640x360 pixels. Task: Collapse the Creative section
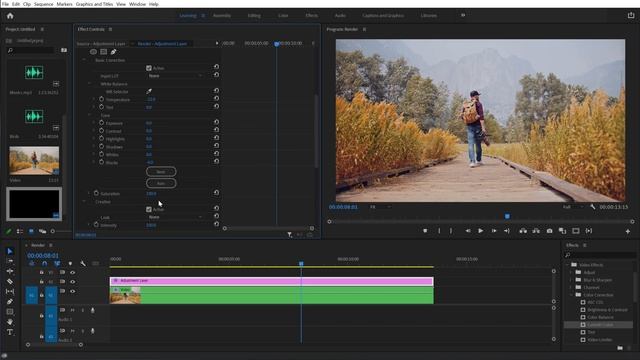(84, 201)
